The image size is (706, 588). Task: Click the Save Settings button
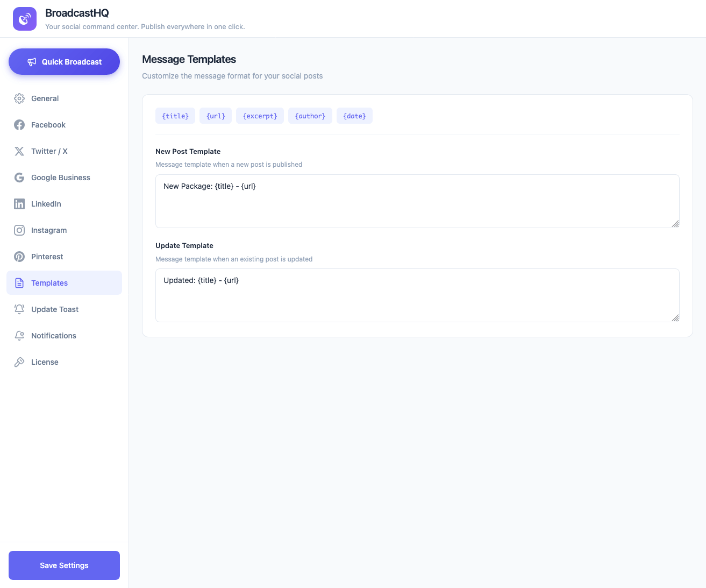[64, 565]
